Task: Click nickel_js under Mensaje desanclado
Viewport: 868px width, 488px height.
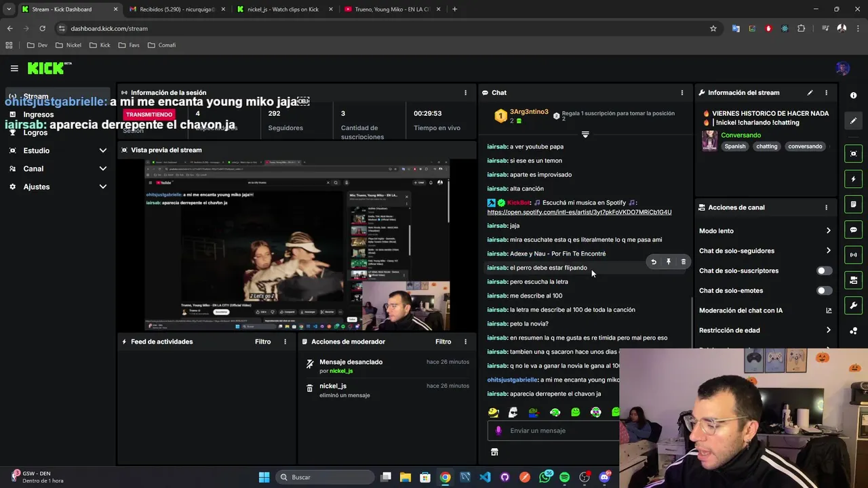Action: 341,371
